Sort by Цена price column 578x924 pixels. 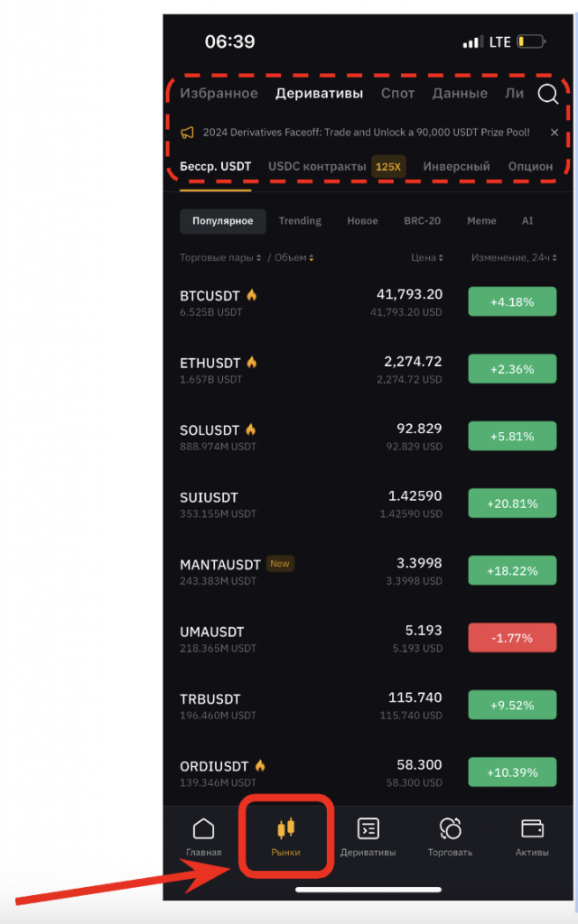(x=427, y=258)
